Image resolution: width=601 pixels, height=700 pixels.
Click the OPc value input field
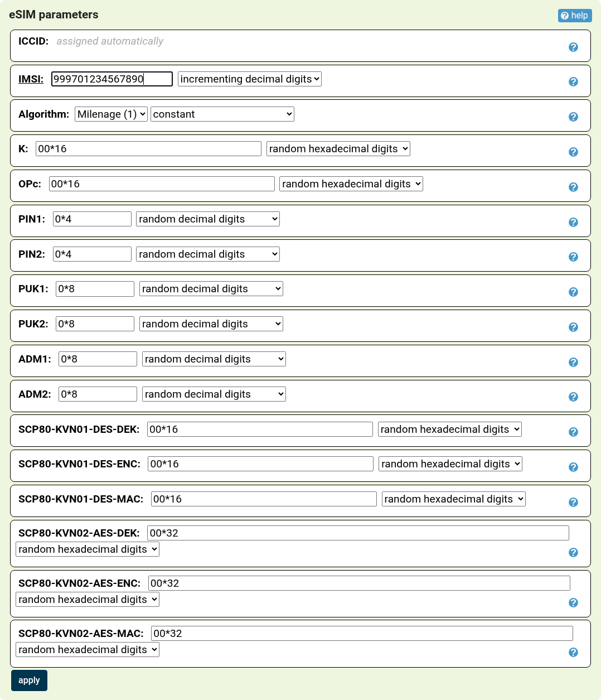point(161,184)
